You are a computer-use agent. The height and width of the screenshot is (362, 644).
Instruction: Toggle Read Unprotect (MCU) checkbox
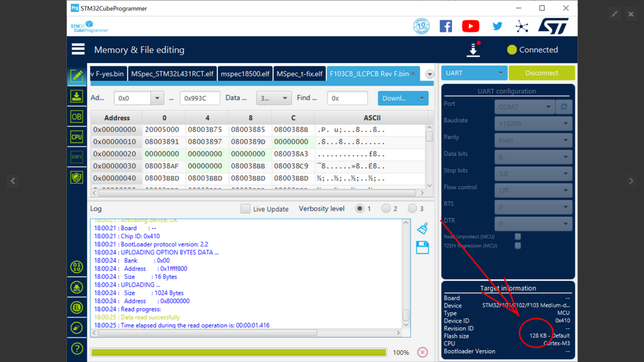pyautogui.click(x=518, y=236)
